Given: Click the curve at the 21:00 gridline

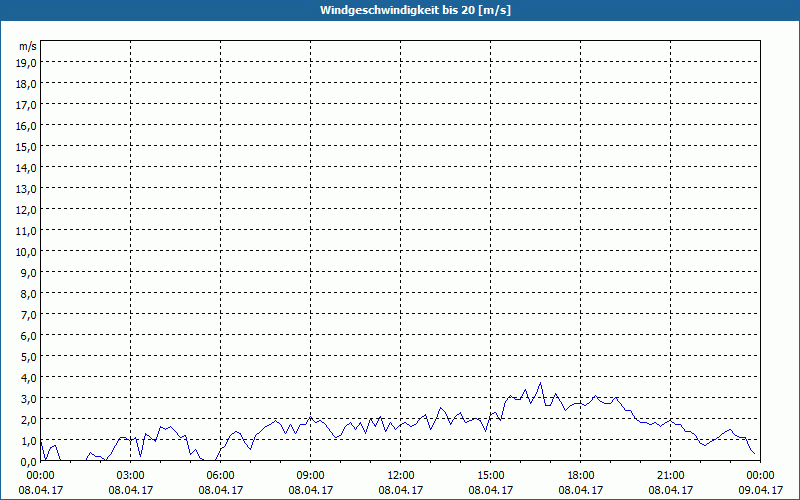Looking at the screenshot, I should (x=670, y=420).
